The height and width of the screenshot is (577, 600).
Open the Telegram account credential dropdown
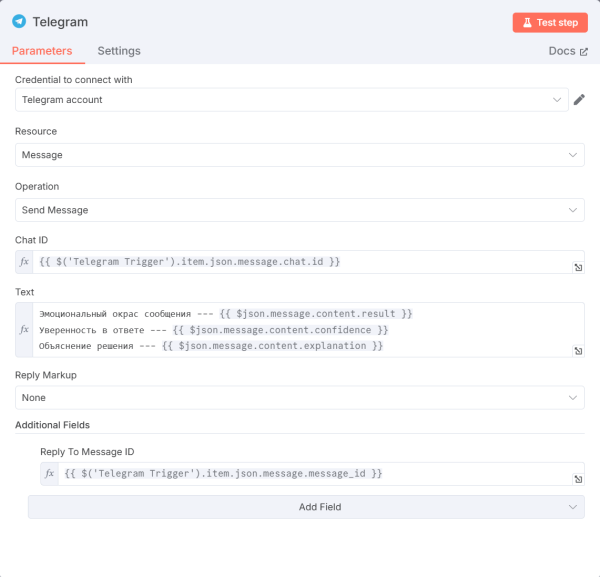coord(292,100)
